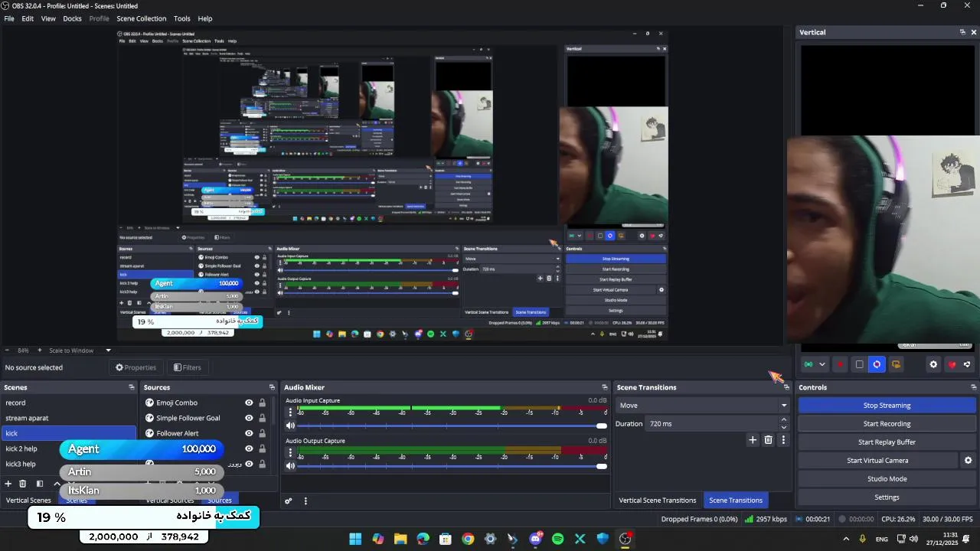Screen dimensions: 980x551
Task: Open transition properties three-dot menu
Action: click(x=783, y=440)
